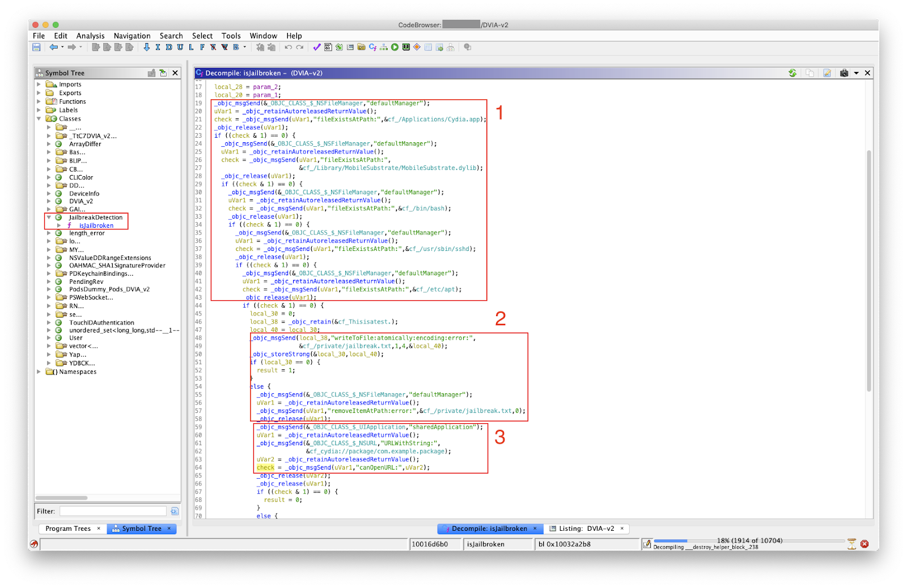Screen dimensions: 907x588
Task: Click the back navigation arrow
Action: [53, 47]
